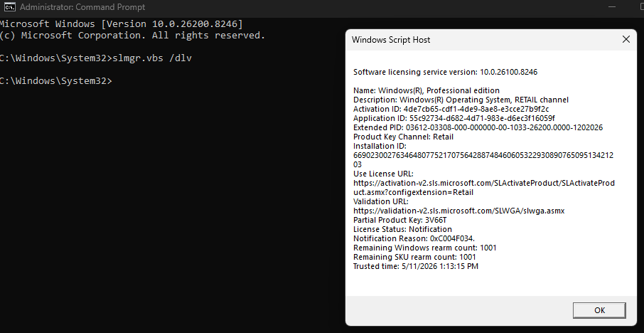Viewport: 644px width, 333px height.
Task: Click the Partial Product Key 3V66T line
Action: point(399,220)
